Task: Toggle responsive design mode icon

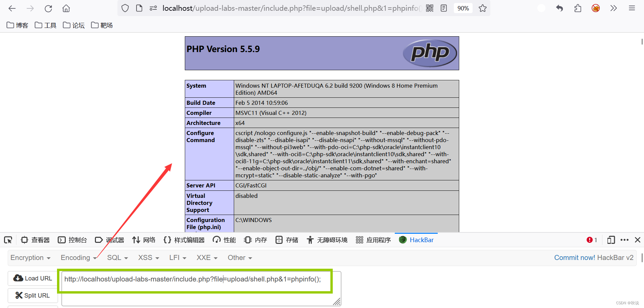Action: click(x=611, y=240)
